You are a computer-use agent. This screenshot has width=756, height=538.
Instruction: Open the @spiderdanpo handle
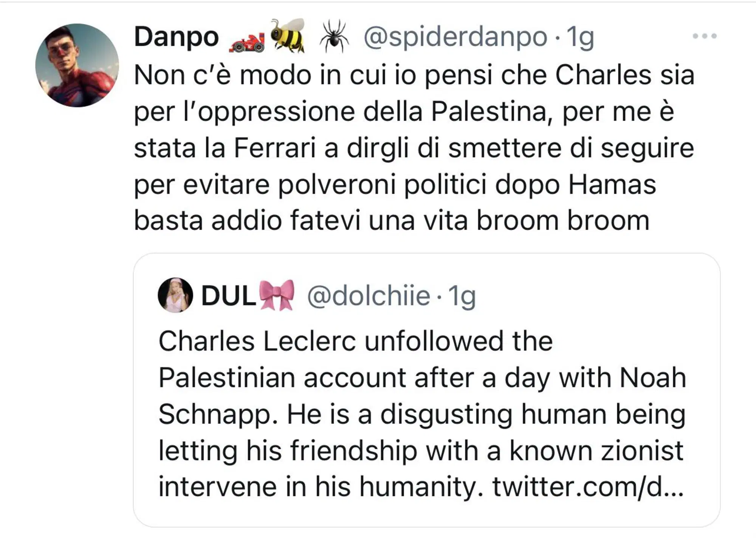455,37
